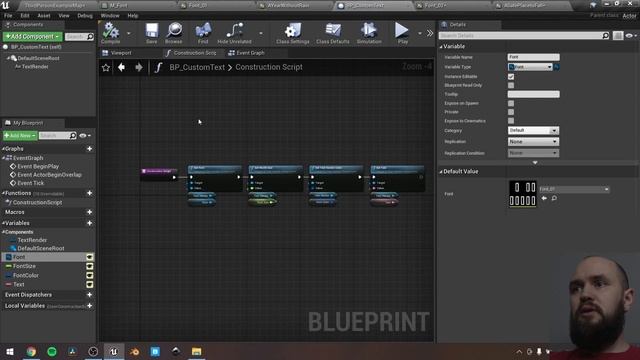Image resolution: width=640 pixels, height=360 pixels.
Task: Open the Details property matrix grid icon
Action: coord(618,36)
